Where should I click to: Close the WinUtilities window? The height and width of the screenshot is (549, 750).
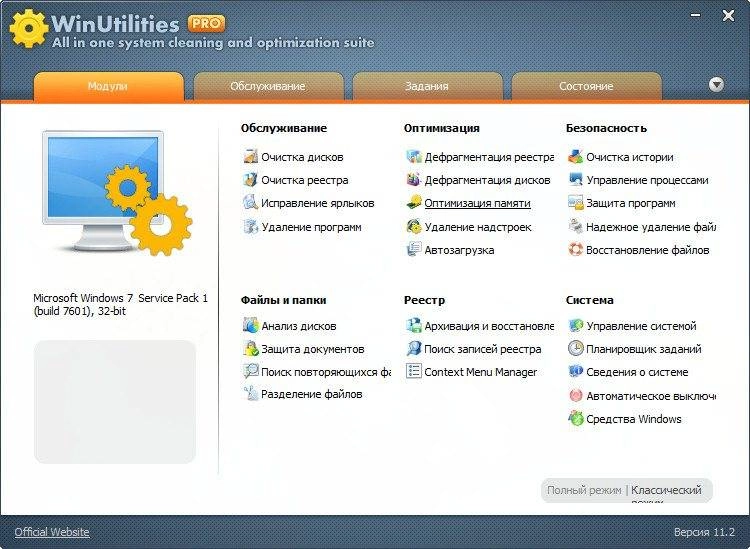pyautogui.click(x=728, y=16)
